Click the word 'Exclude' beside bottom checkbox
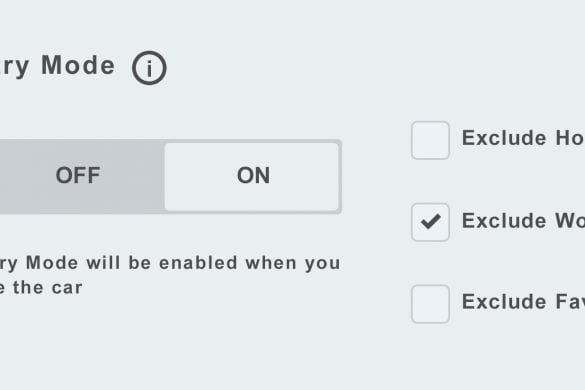The height and width of the screenshot is (390, 585). pos(504,302)
